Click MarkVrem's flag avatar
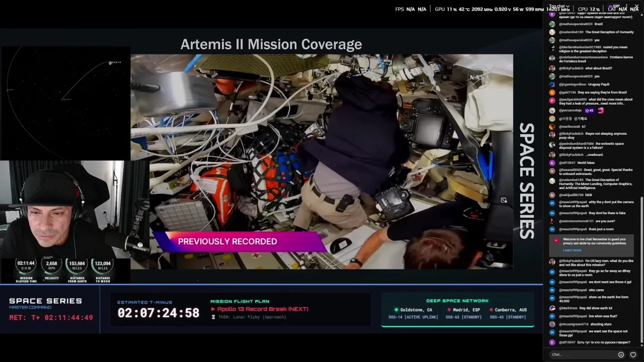 coord(552,308)
